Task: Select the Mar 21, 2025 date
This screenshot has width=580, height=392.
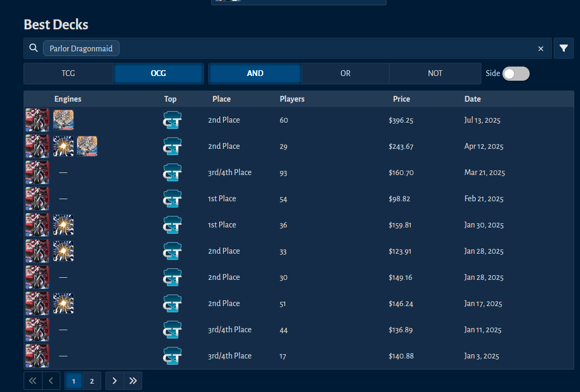Action: pos(485,172)
